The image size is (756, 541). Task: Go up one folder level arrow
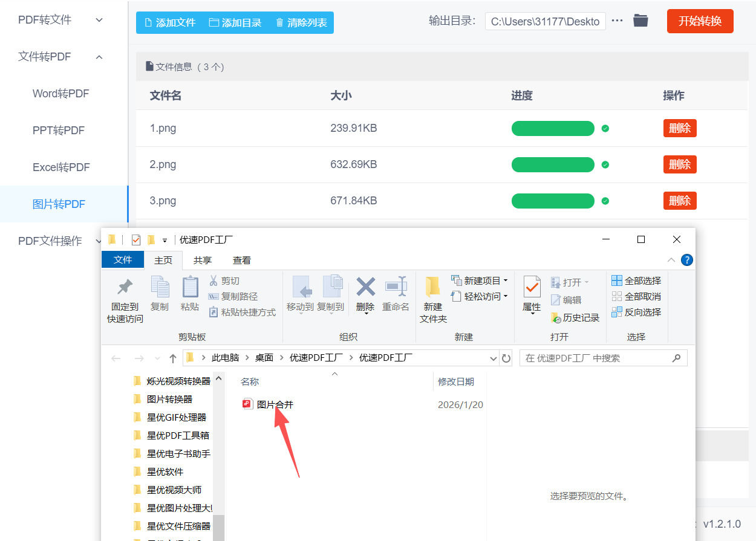173,358
